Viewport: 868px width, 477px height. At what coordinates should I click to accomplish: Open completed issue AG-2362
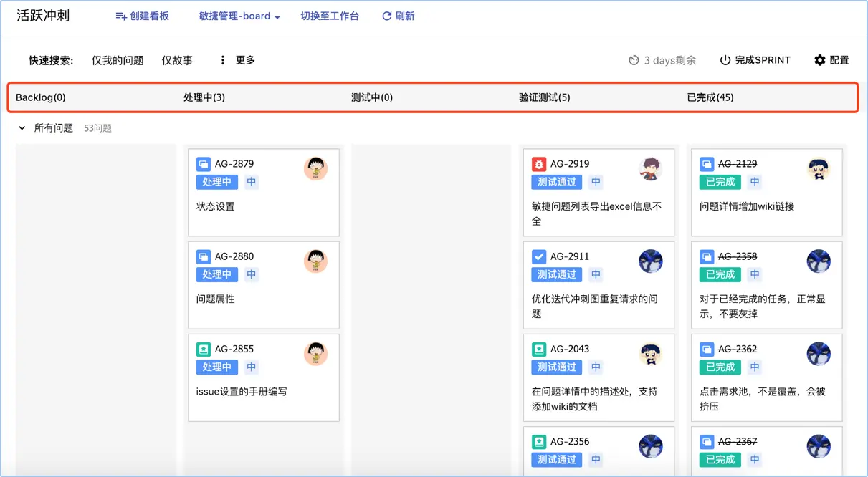[x=738, y=349]
